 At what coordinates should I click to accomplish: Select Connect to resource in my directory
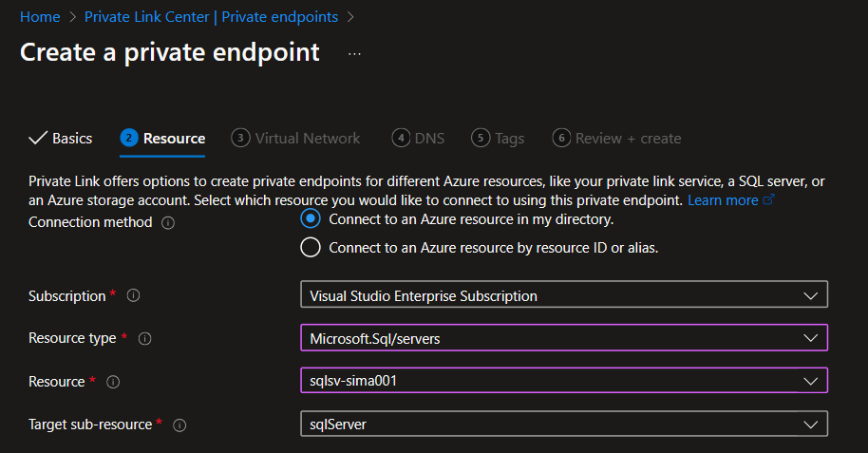pos(311,218)
